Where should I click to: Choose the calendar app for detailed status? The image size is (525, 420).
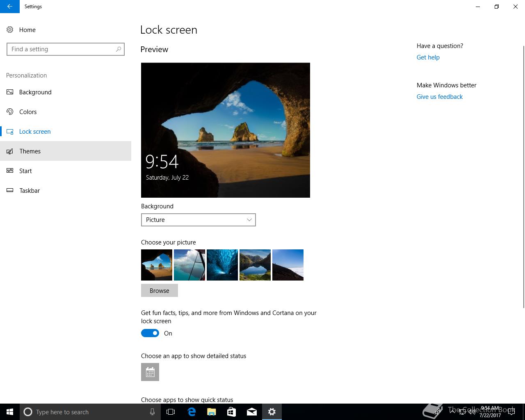tap(150, 372)
